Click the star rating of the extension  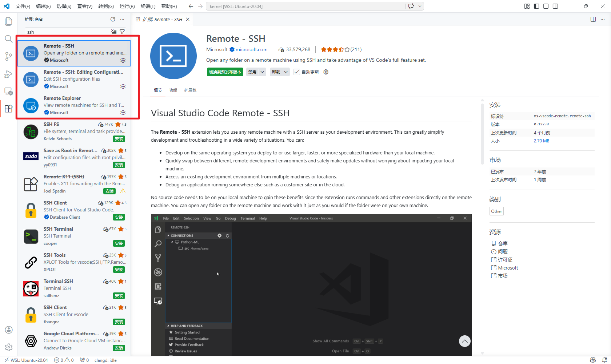point(341,49)
